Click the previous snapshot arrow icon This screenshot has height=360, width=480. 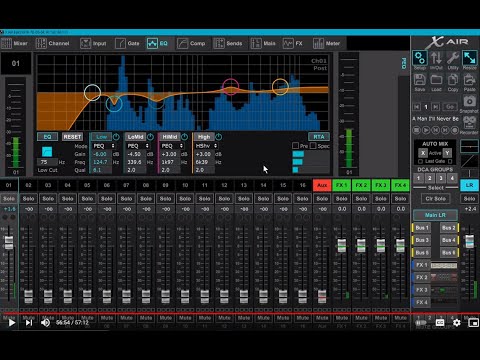click(416, 107)
